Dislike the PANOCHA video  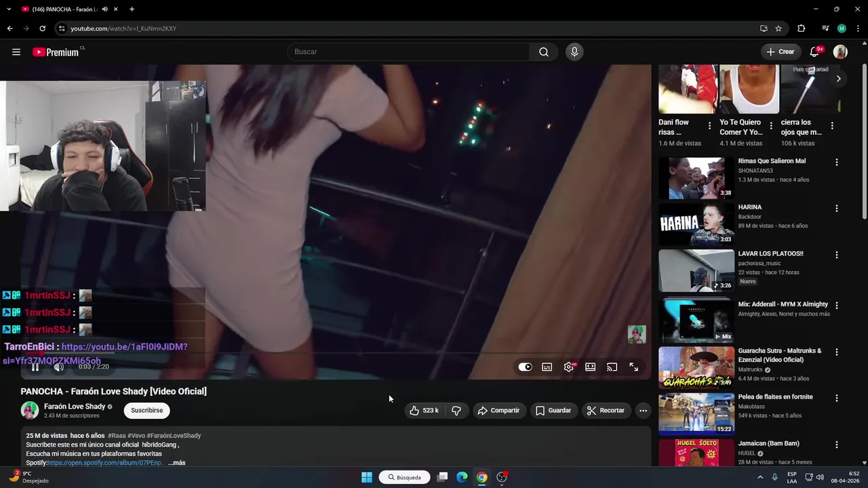click(x=456, y=411)
